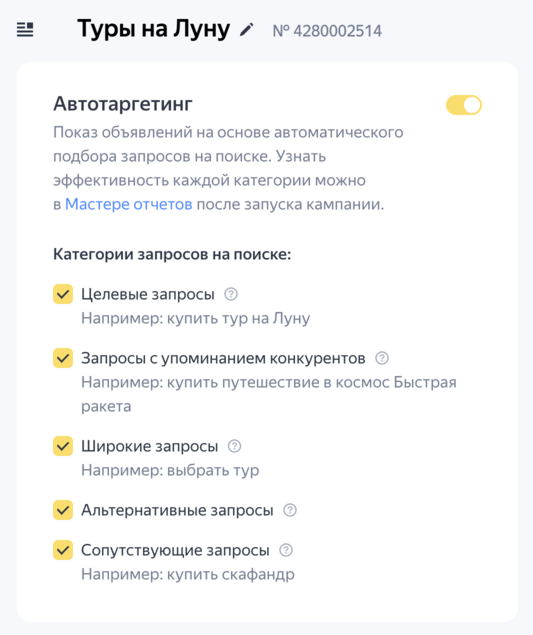Click the Автотаргетинг section heading

click(123, 104)
